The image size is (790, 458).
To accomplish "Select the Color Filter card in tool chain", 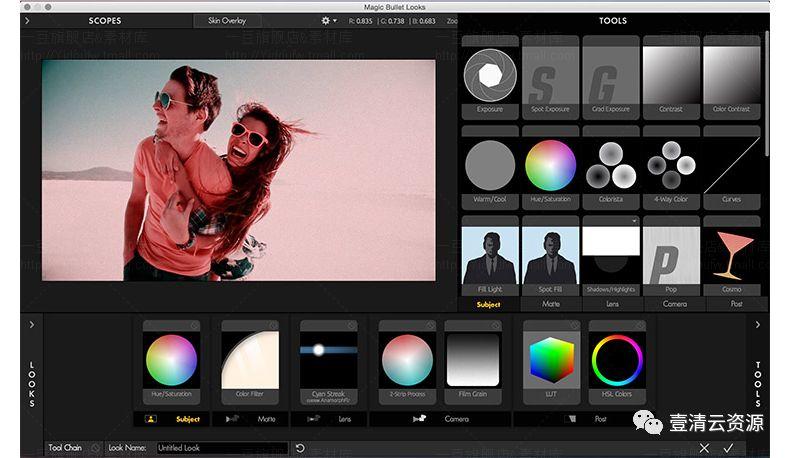I will click(x=250, y=362).
